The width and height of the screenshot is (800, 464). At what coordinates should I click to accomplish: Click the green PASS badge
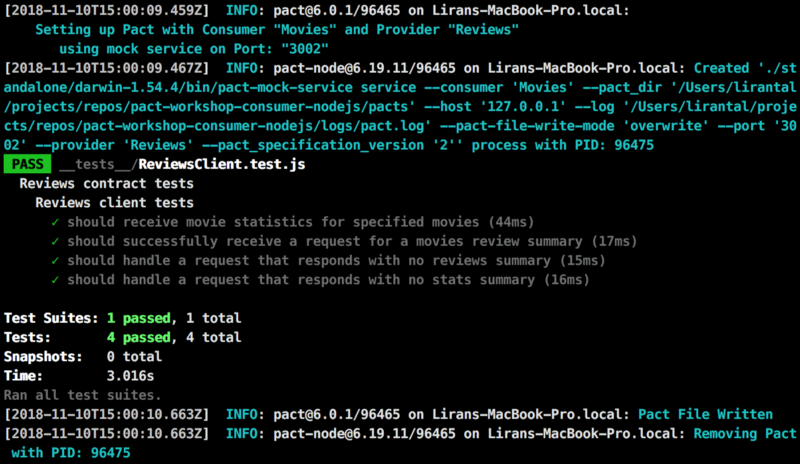(x=27, y=164)
